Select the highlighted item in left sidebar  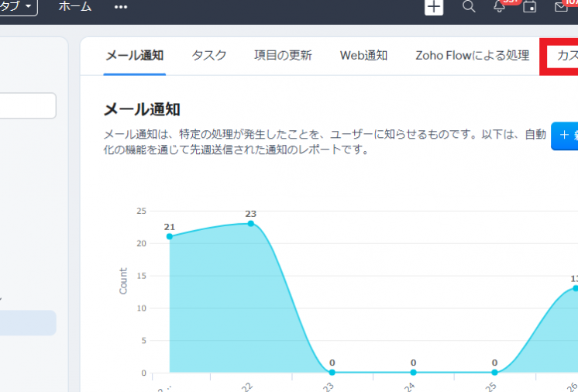pyautogui.click(x=28, y=323)
